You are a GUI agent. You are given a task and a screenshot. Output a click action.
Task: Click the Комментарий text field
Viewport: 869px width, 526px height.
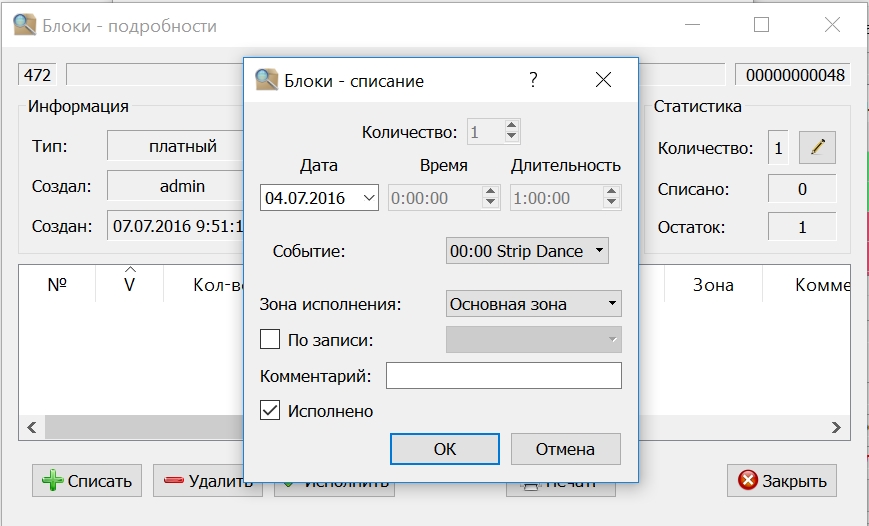pyautogui.click(x=504, y=376)
